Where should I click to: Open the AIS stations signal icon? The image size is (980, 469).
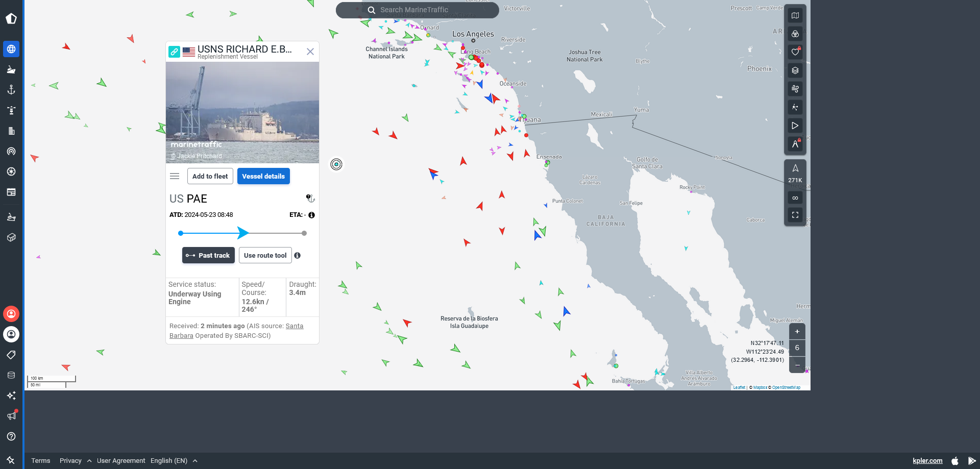point(11,151)
